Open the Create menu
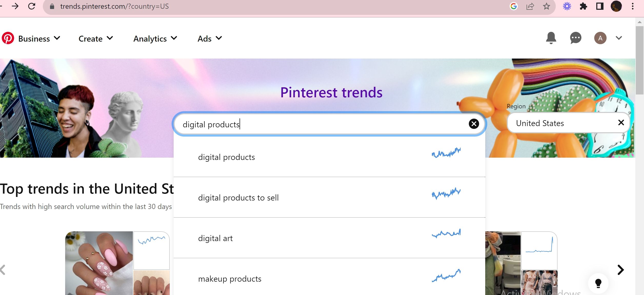This screenshot has width=644, height=295. click(x=95, y=39)
